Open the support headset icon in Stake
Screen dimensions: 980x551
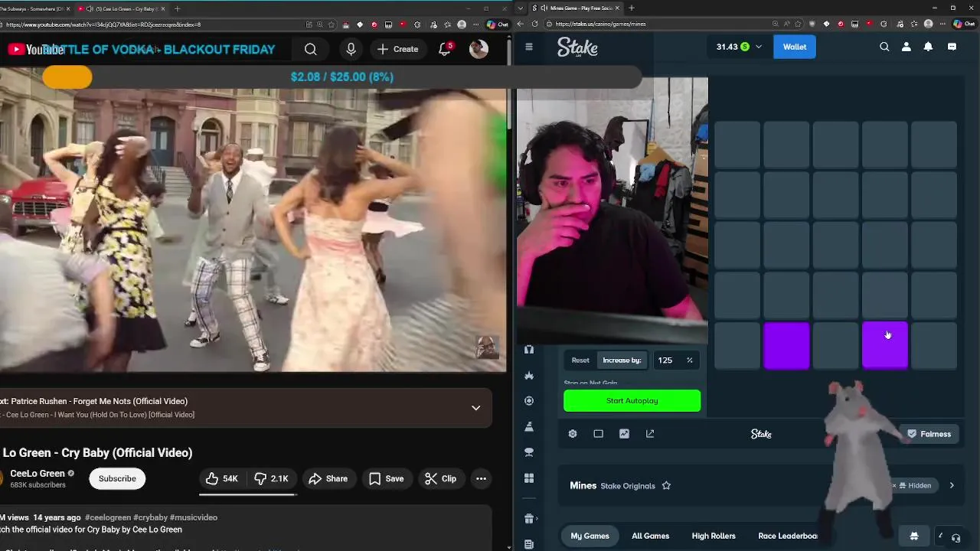(x=955, y=537)
